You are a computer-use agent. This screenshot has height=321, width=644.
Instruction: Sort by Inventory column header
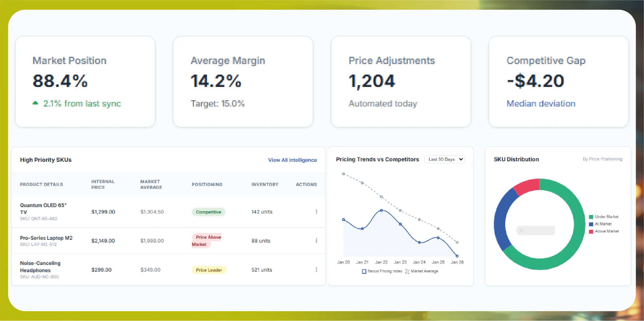pyautogui.click(x=265, y=184)
